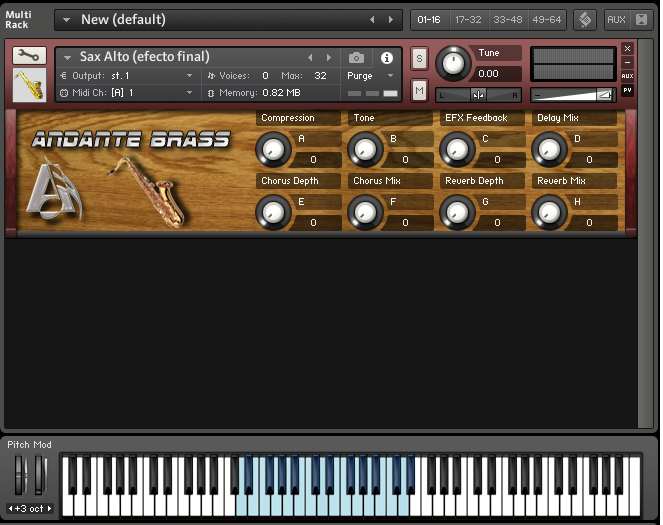The width and height of the screenshot is (663, 525).
Task: Mute the Sax Alto instrument
Action: [419, 90]
